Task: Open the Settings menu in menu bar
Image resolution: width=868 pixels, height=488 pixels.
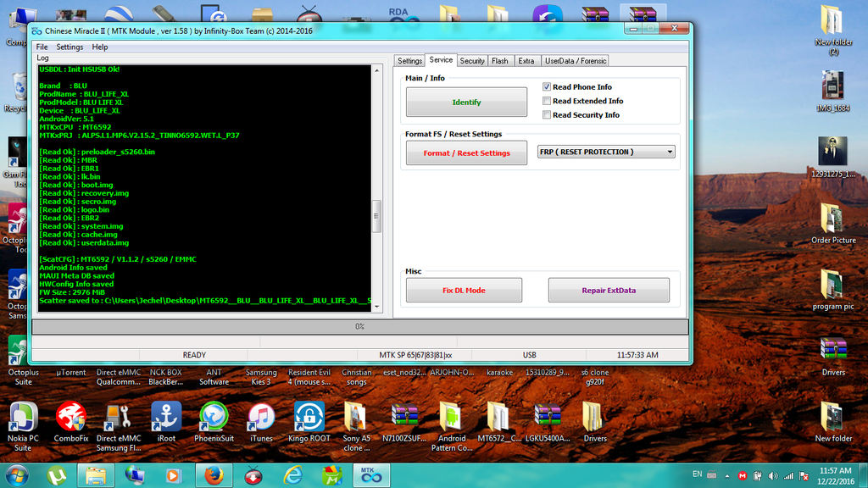Action: (70, 47)
